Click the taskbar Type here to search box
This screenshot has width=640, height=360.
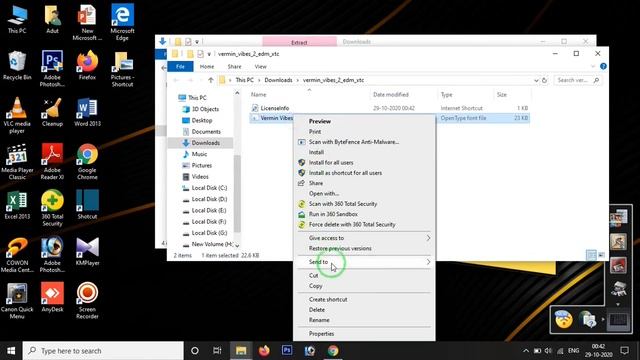tap(103, 351)
